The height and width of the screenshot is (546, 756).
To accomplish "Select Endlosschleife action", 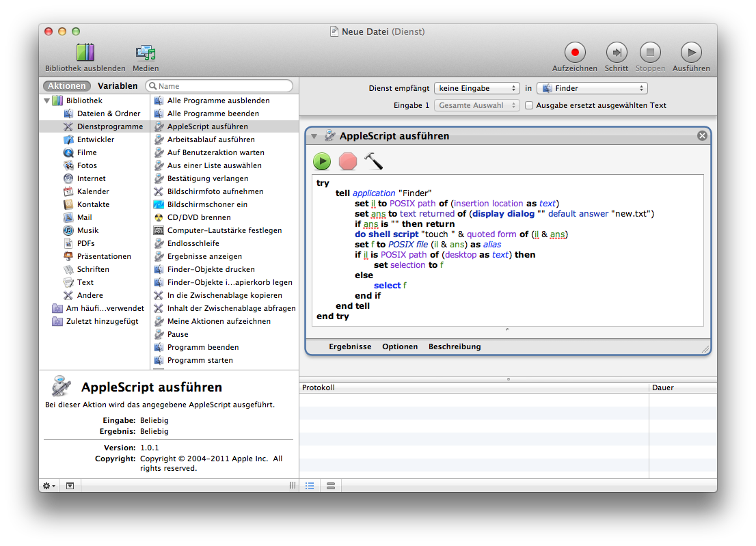I will 225,244.
